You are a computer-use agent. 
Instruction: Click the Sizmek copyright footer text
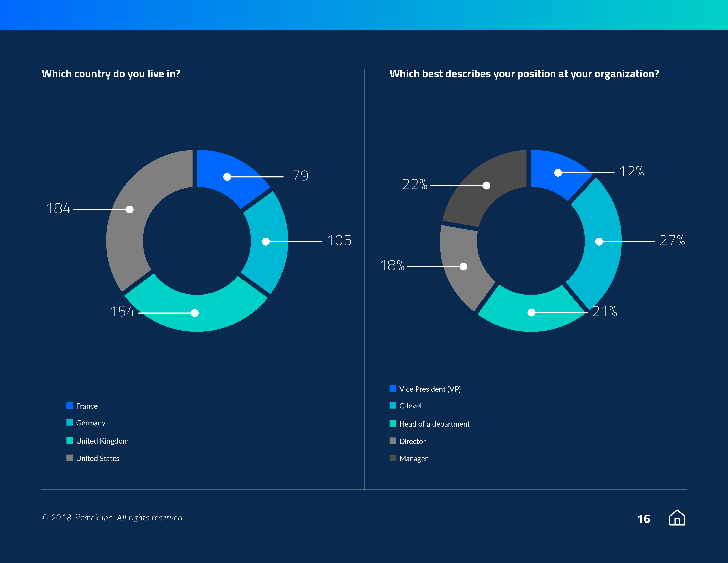tap(113, 518)
